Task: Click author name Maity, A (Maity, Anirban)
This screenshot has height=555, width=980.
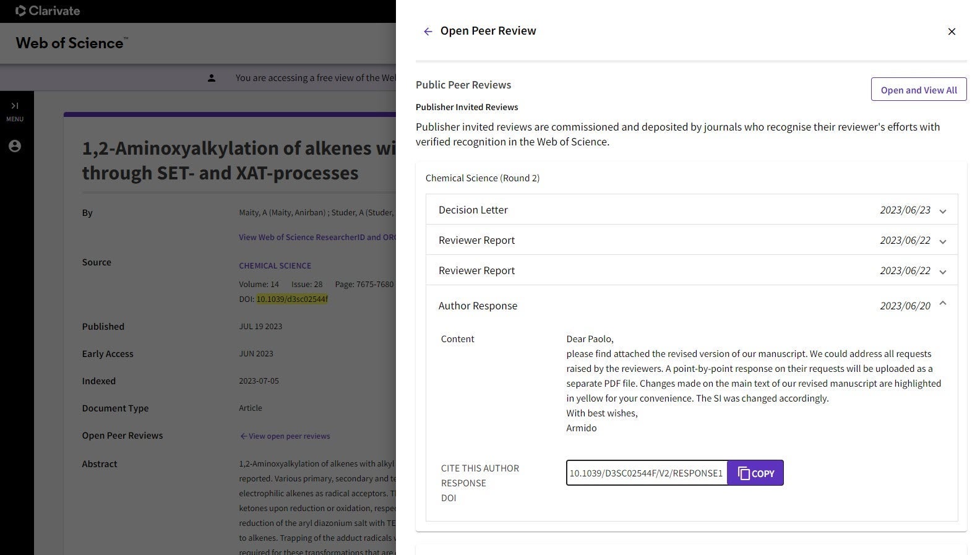Action: click(x=282, y=212)
